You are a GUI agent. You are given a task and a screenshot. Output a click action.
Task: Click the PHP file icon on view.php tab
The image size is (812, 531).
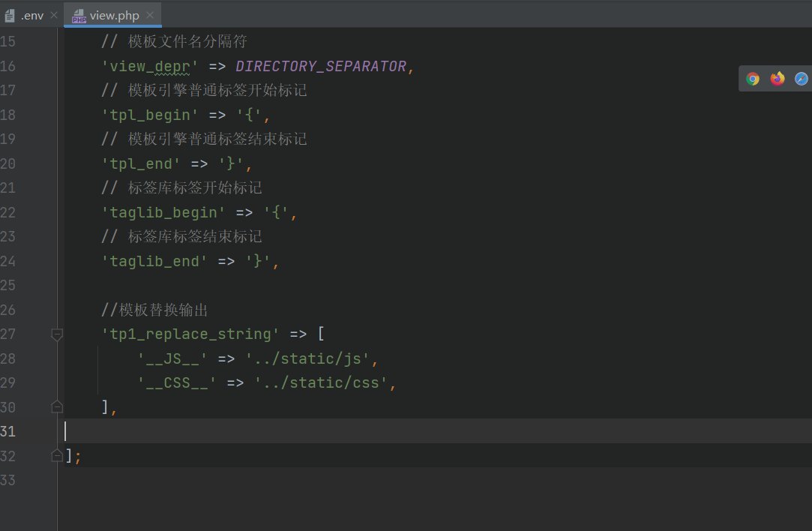coord(79,16)
